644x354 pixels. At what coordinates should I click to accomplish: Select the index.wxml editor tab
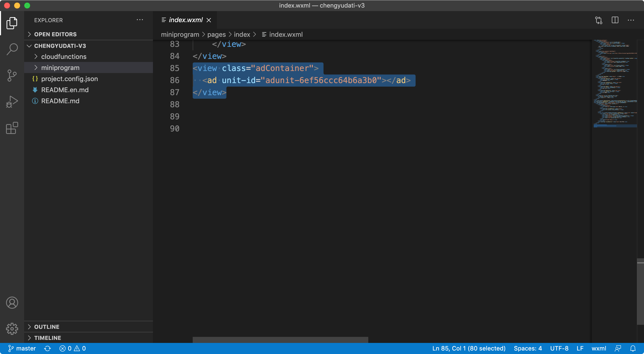point(186,20)
